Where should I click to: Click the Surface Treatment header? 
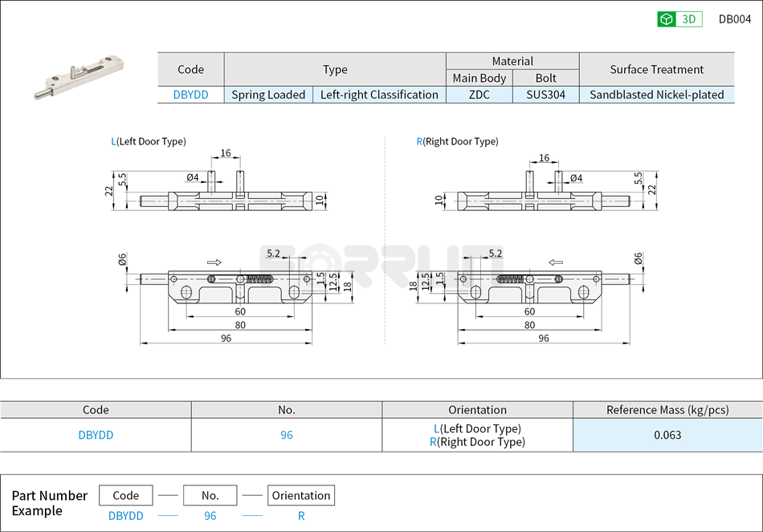pyautogui.click(x=656, y=70)
